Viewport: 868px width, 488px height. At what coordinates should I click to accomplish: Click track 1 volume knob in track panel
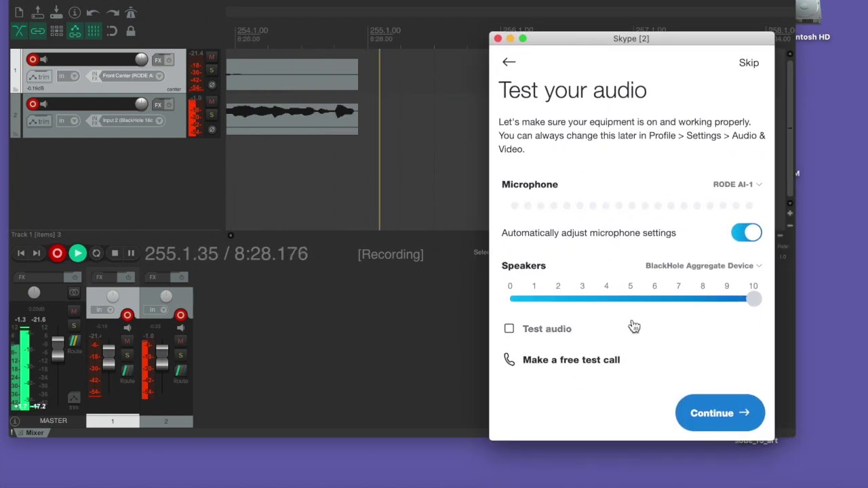pos(141,60)
